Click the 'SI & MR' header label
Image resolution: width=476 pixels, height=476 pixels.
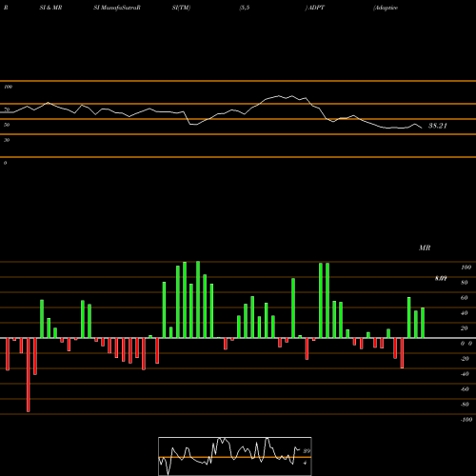point(50,8)
